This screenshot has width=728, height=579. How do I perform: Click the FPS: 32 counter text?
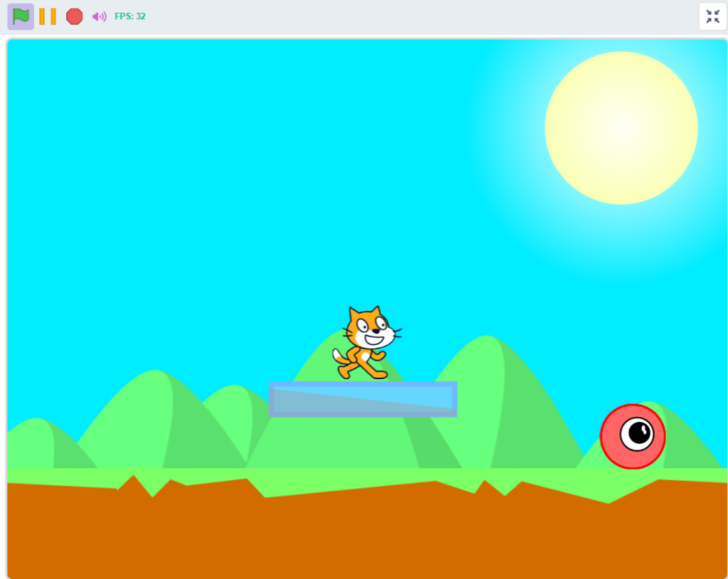click(130, 16)
